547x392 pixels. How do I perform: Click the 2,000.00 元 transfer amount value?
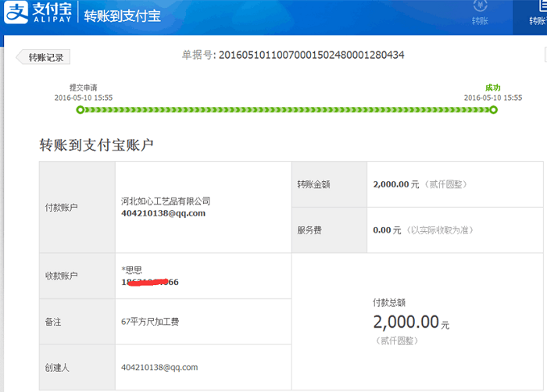click(396, 184)
